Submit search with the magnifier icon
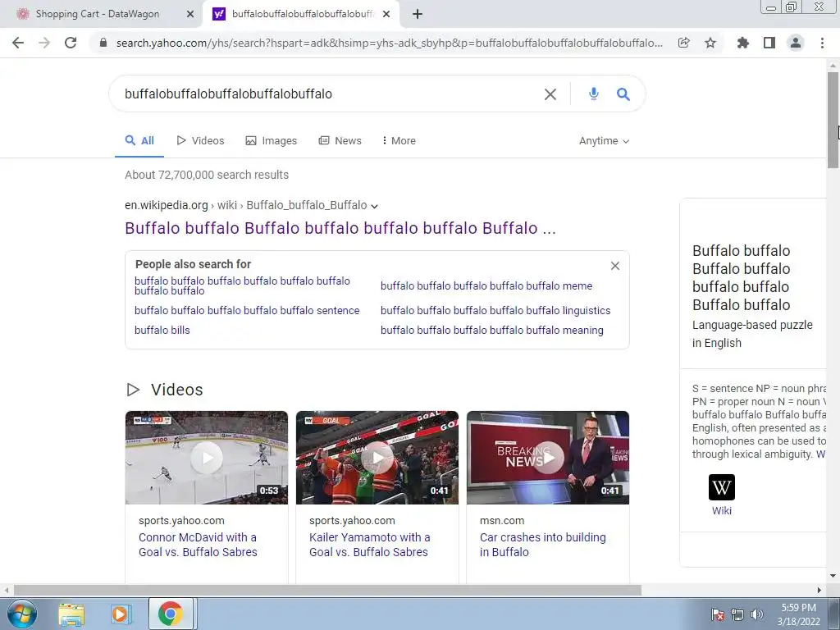 click(623, 94)
